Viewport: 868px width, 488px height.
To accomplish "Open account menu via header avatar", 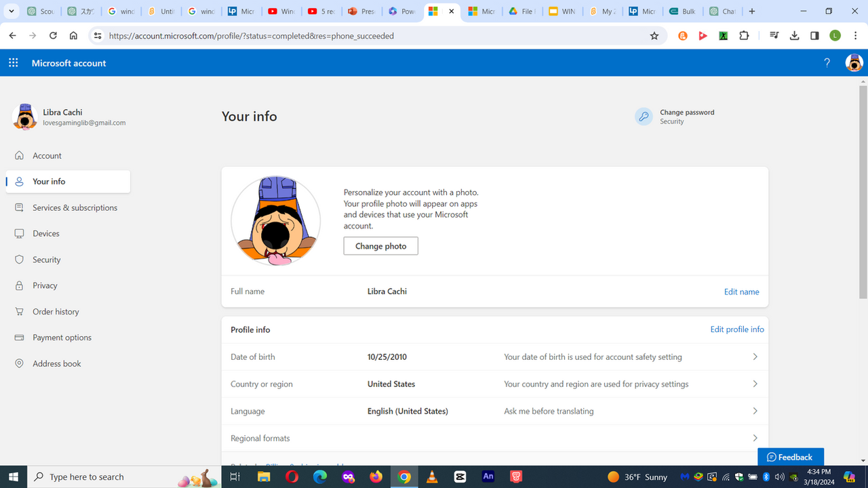I will coord(854,63).
